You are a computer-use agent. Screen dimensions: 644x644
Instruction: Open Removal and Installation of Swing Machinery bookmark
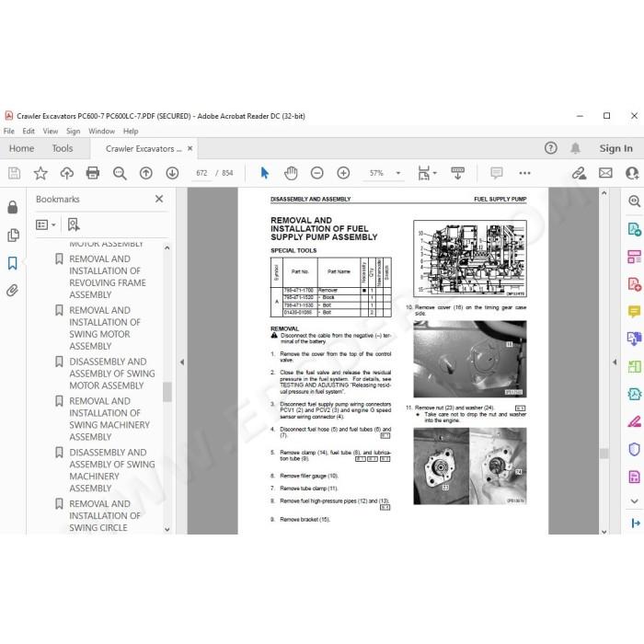tap(109, 419)
